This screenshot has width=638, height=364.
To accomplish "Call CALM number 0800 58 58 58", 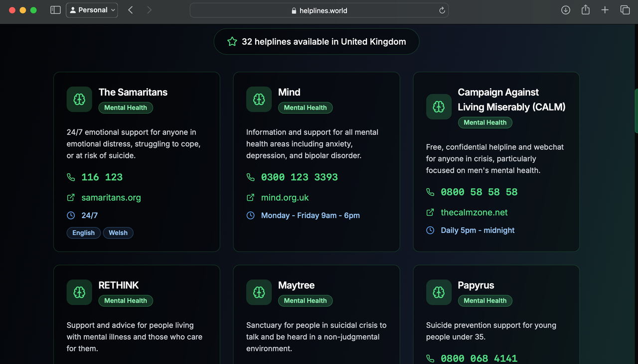I will 479,192.
